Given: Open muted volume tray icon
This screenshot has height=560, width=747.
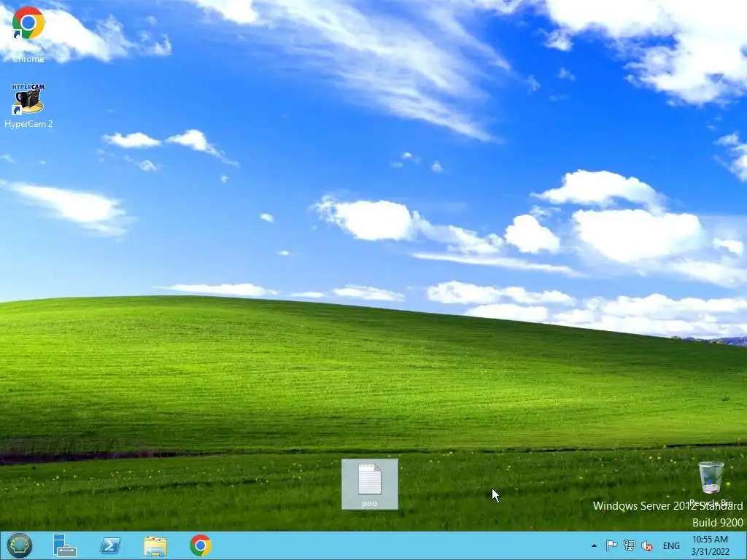Looking at the screenshot, I should pos(647,545).
